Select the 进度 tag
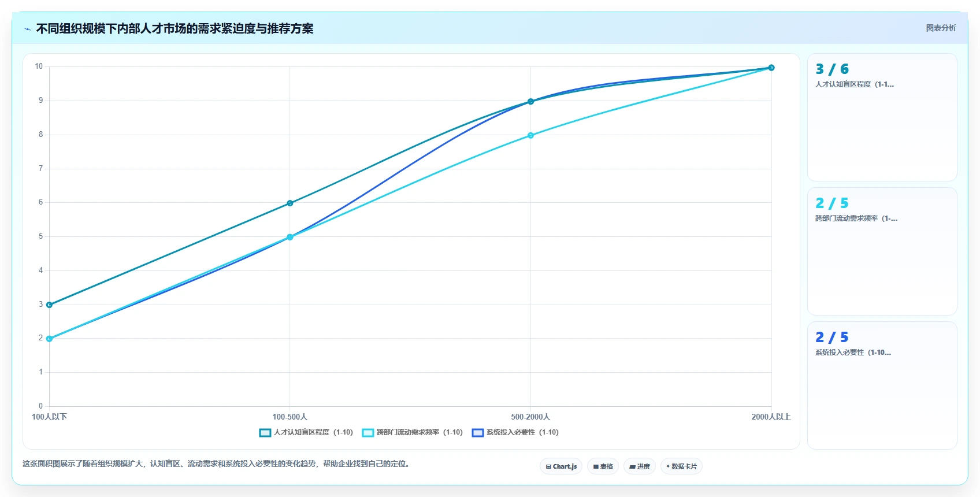 (640, 466)
